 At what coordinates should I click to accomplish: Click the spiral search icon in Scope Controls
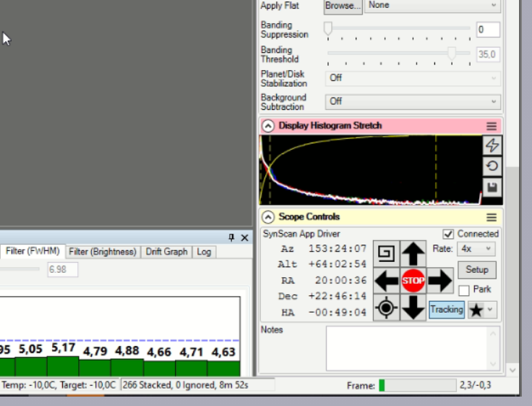point(387,253)
